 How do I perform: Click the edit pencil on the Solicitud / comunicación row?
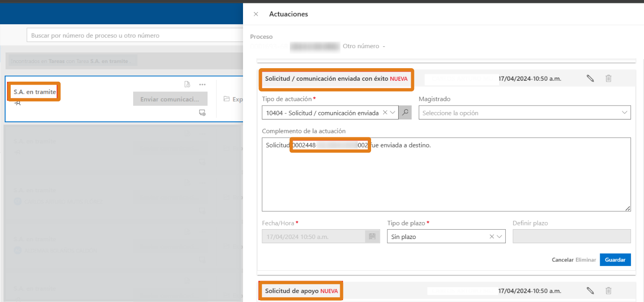click(590, 78)
